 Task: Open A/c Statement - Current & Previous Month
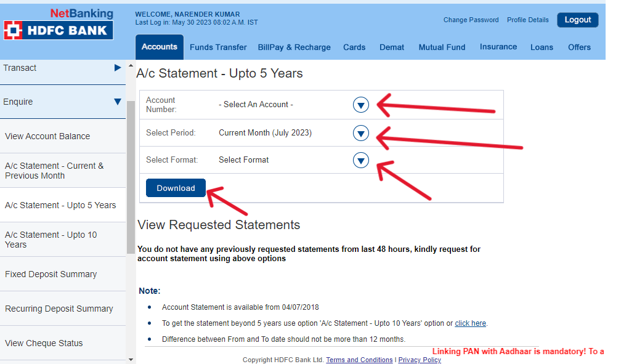point(63,171)
